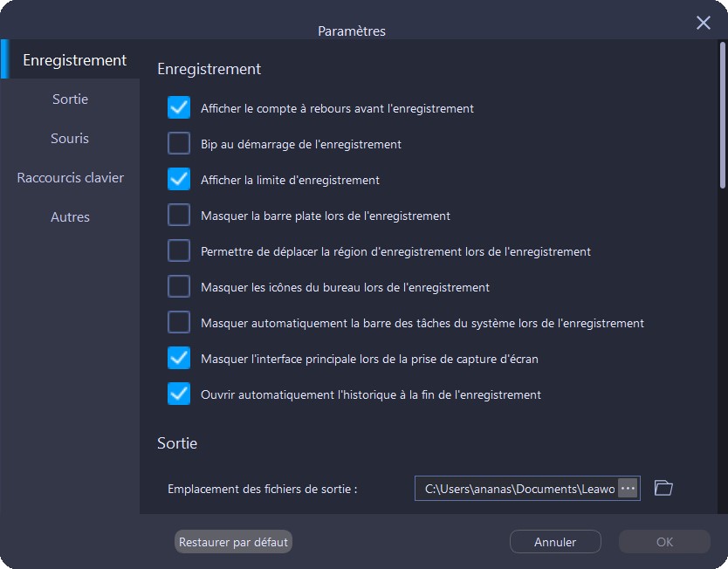Click the settings vertical scrollbar
The height and width of the screenshot is (569, 728).
723,113
